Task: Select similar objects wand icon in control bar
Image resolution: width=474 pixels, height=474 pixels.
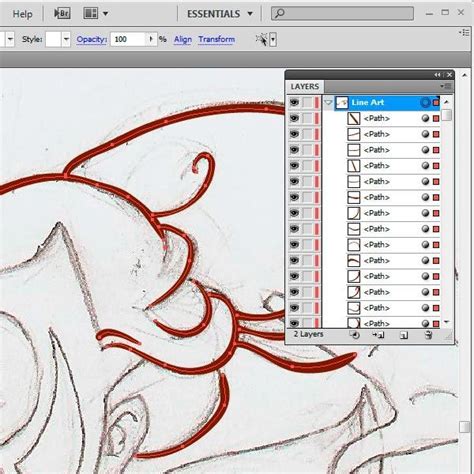Action: coord(262,39)
